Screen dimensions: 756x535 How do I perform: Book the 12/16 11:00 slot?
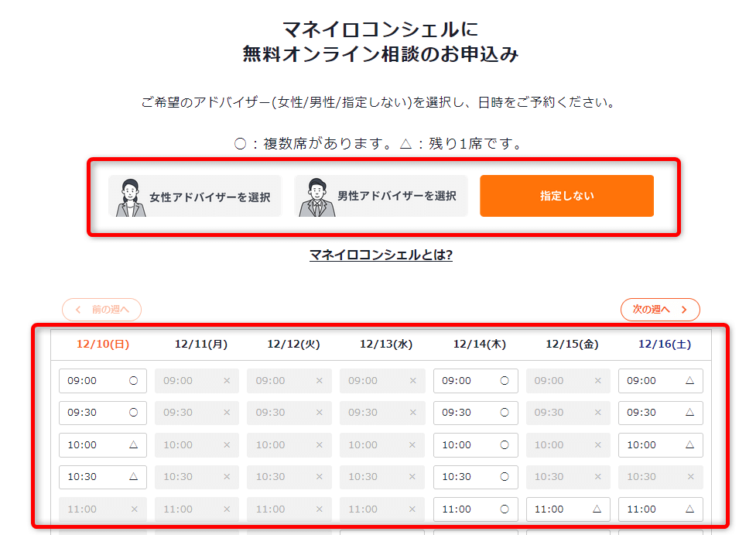(661, 509)
